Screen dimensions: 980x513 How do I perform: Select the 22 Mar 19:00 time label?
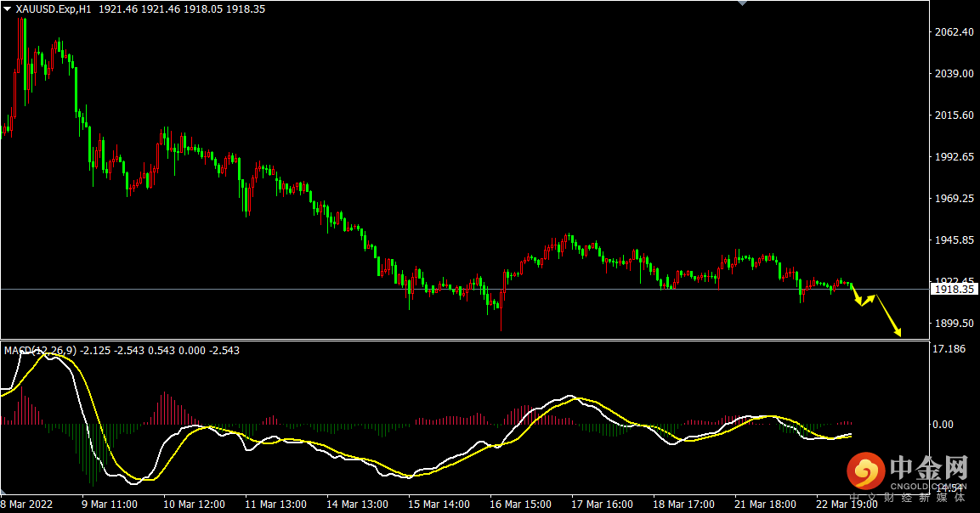coord(847,504)
